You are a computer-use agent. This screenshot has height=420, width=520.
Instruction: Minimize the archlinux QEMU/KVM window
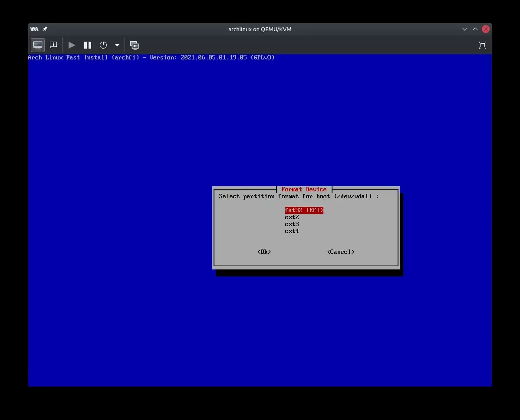point(465,29)
